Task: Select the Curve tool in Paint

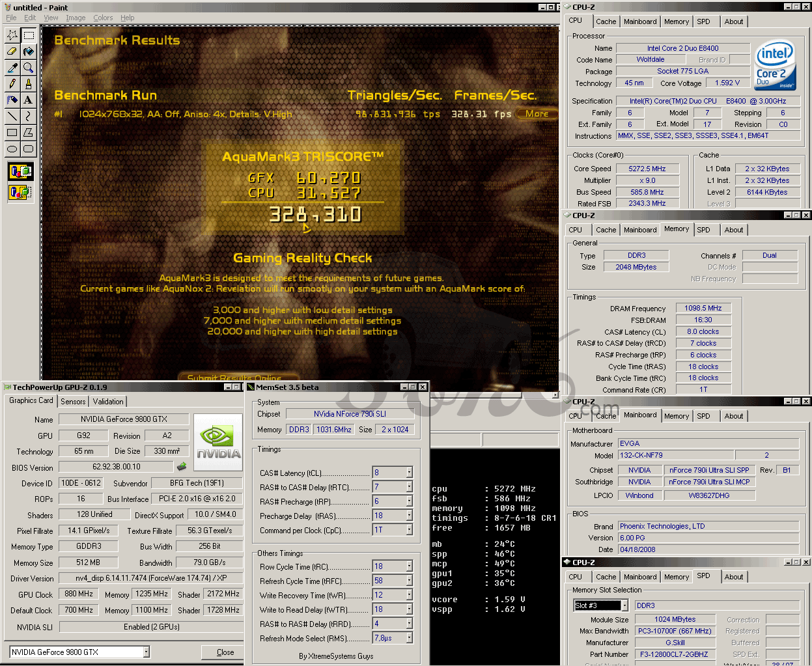Action: (29, 116)
